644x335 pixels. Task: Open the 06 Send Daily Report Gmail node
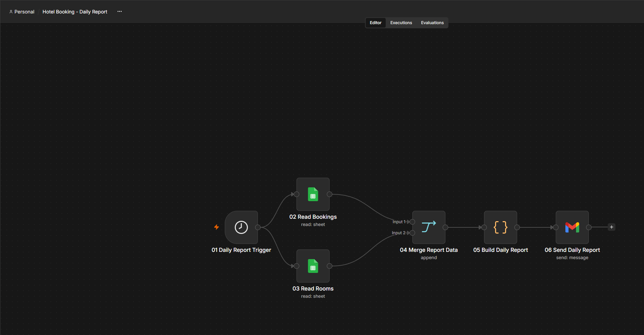point(572,227)
